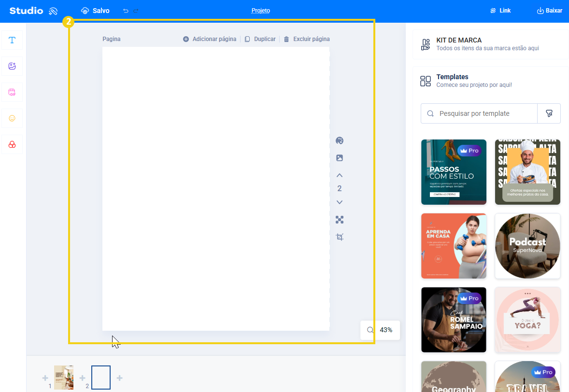Open the page background color palette
Image resolution: width=569 pixels, height=392 pixels.
tap(339, 140)
